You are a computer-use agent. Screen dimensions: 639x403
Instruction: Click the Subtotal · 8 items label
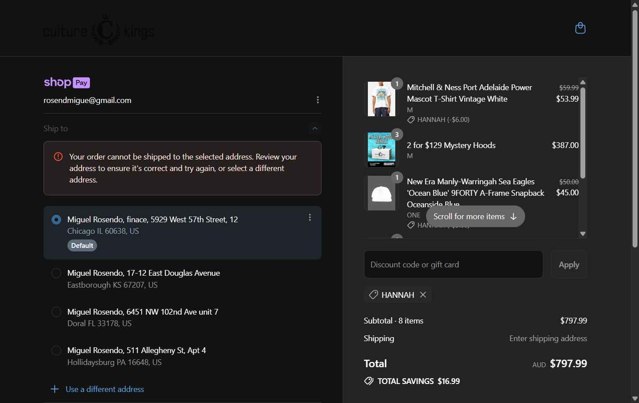(393, 321)
